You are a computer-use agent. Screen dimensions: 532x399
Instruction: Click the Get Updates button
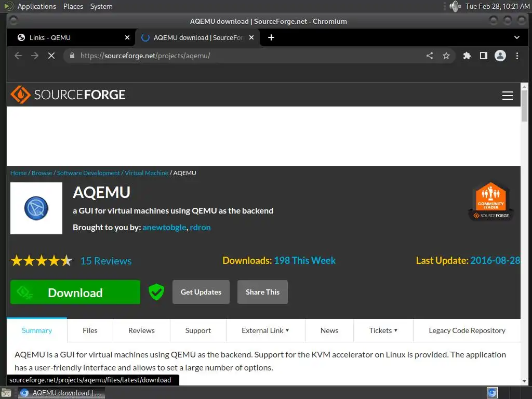click(201, 292)
